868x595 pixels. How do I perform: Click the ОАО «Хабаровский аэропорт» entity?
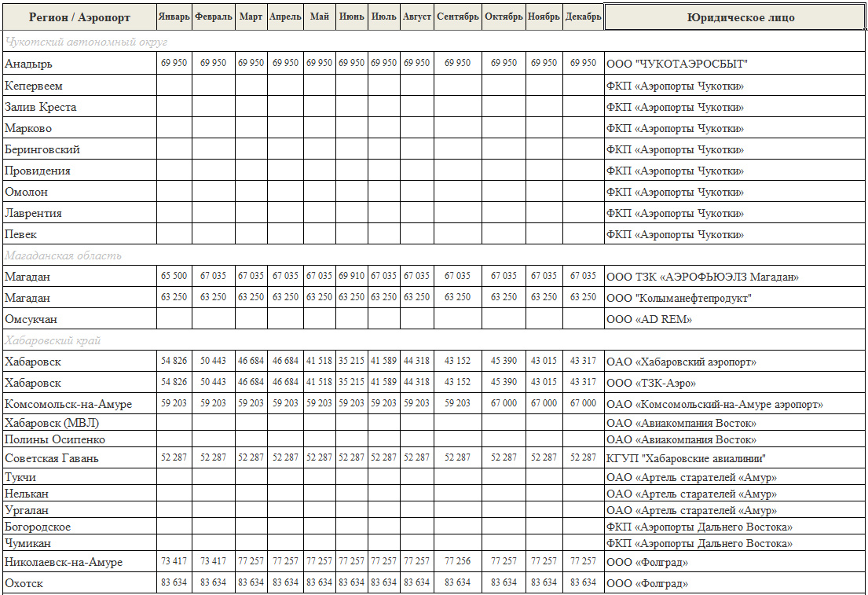[681, 362]
